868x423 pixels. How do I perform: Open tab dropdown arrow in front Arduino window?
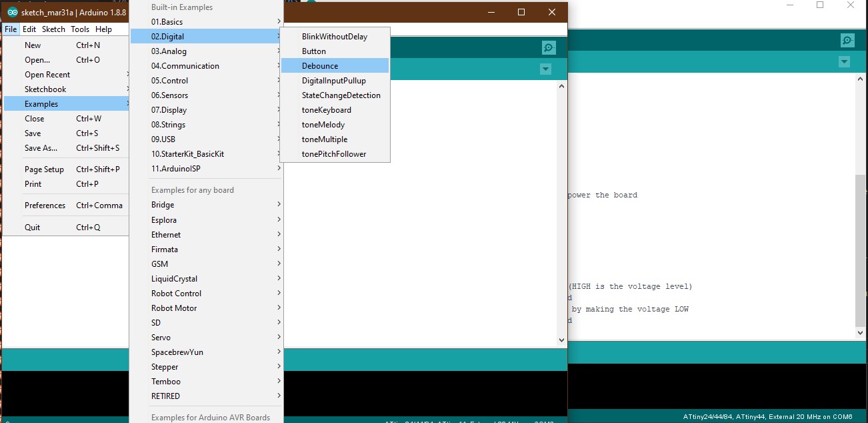coord(546,69)
